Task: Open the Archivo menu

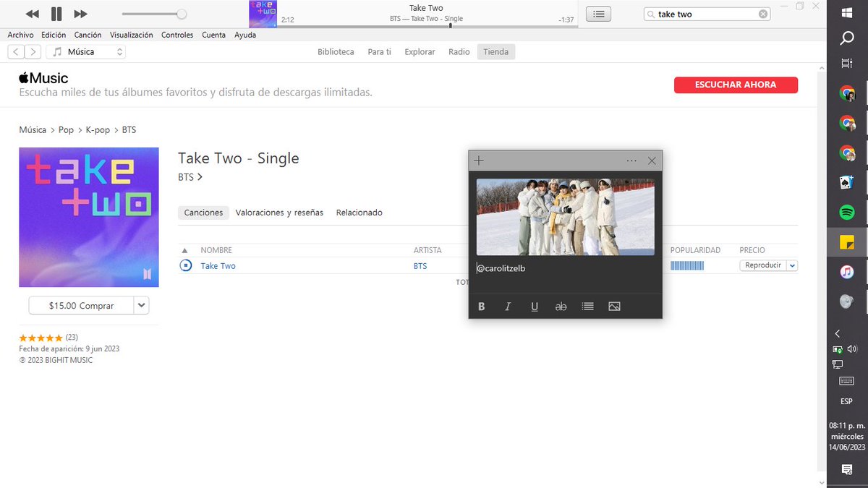Action: pyautogui.click(x=20, y=35)
